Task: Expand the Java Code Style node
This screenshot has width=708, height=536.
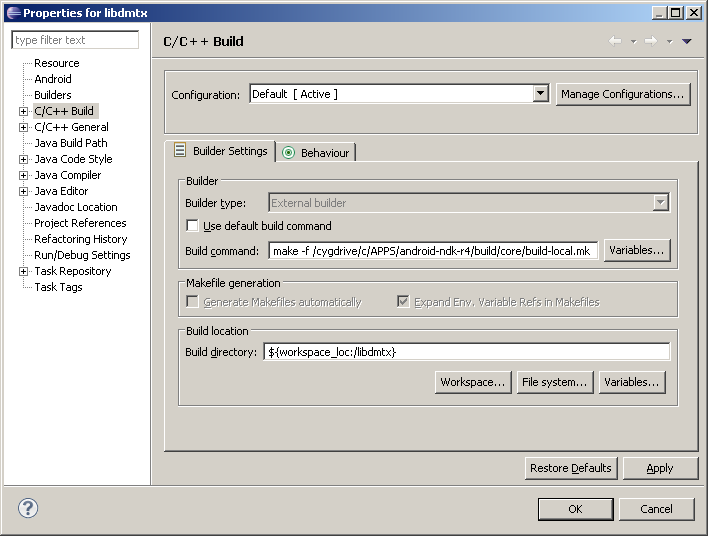Action: pos(23,159)
